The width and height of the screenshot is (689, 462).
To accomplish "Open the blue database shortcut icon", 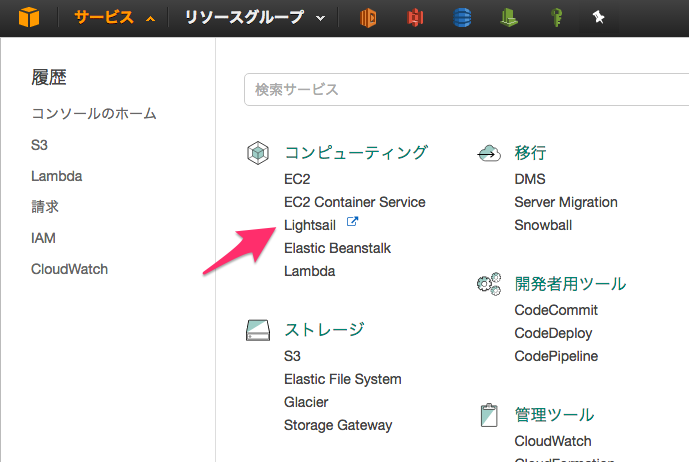I will click(462, 18).
